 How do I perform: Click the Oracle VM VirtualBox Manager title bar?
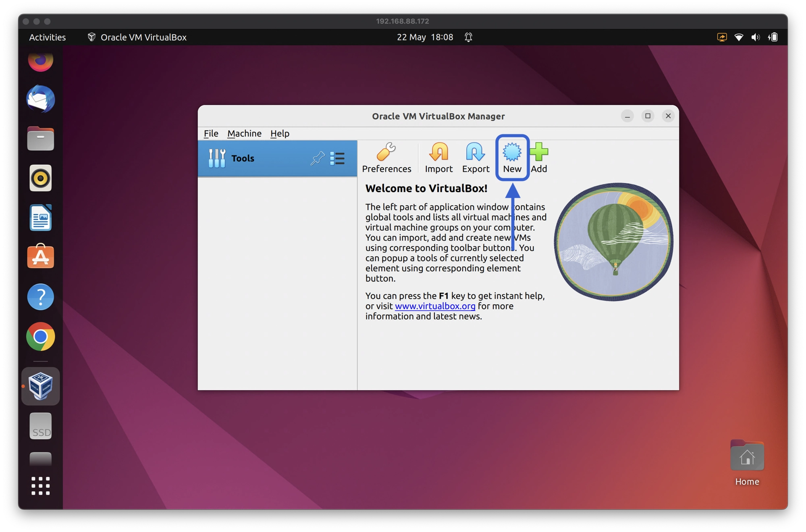point(438,116)
